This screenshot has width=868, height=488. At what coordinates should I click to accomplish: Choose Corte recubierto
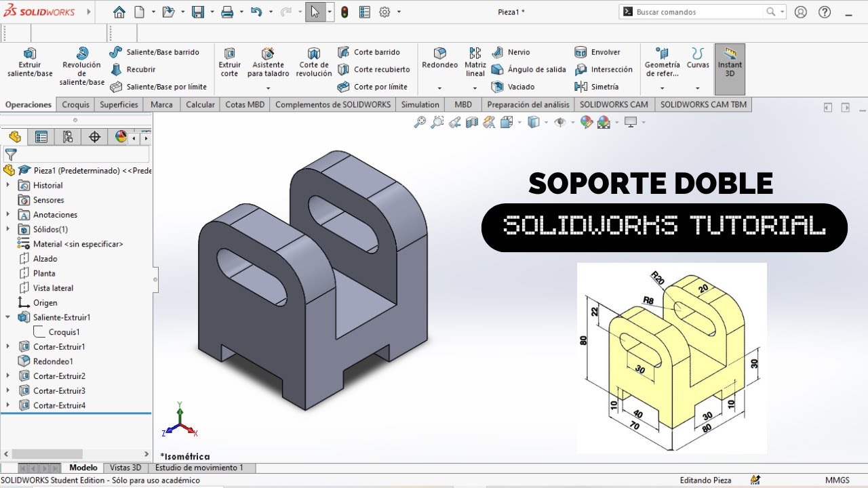pyautogui.click(x=374, y=69)
